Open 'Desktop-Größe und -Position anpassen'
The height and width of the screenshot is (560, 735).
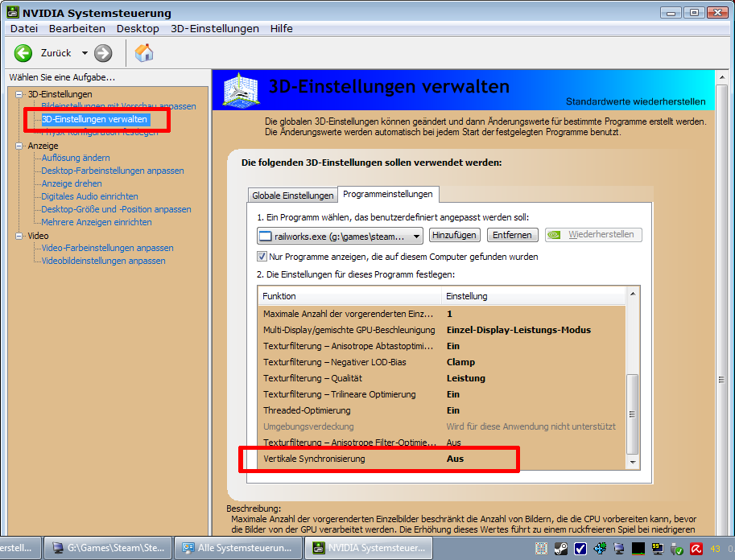[x=116, y=209]
